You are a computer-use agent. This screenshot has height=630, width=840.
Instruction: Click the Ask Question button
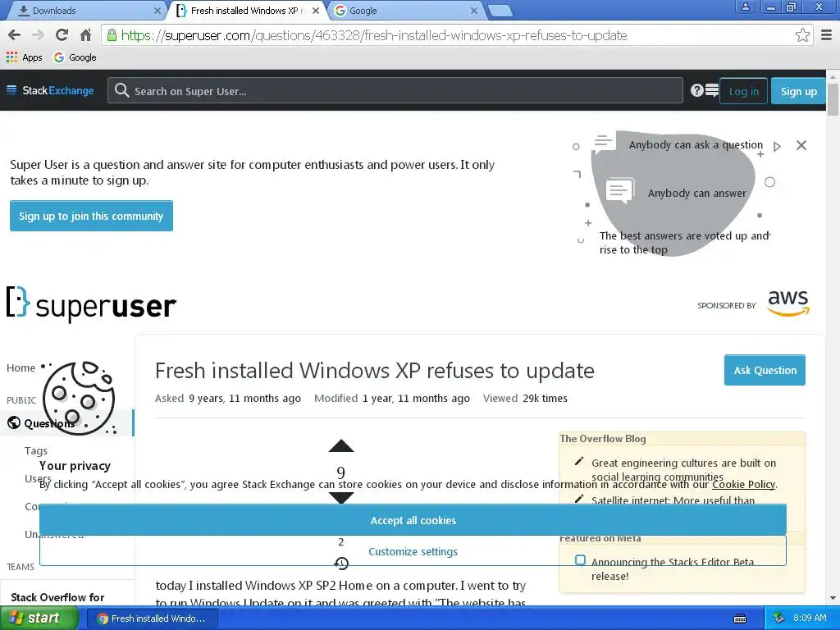pyautogui.click(x=765, y=370)
